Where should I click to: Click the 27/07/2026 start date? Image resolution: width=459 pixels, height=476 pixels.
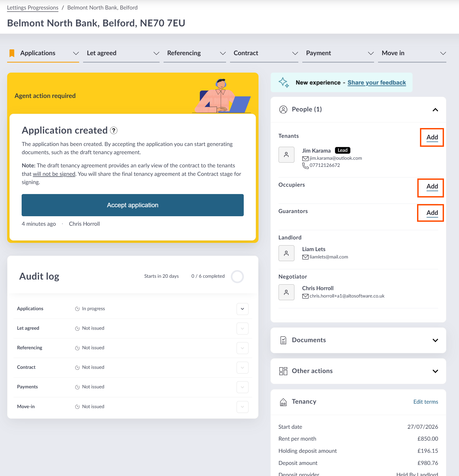(x=423, y=427)
